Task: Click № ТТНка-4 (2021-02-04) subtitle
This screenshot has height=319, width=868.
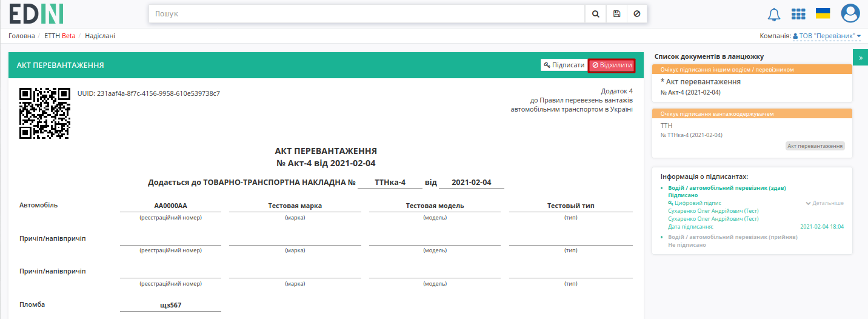Action: tap(691, 135)
